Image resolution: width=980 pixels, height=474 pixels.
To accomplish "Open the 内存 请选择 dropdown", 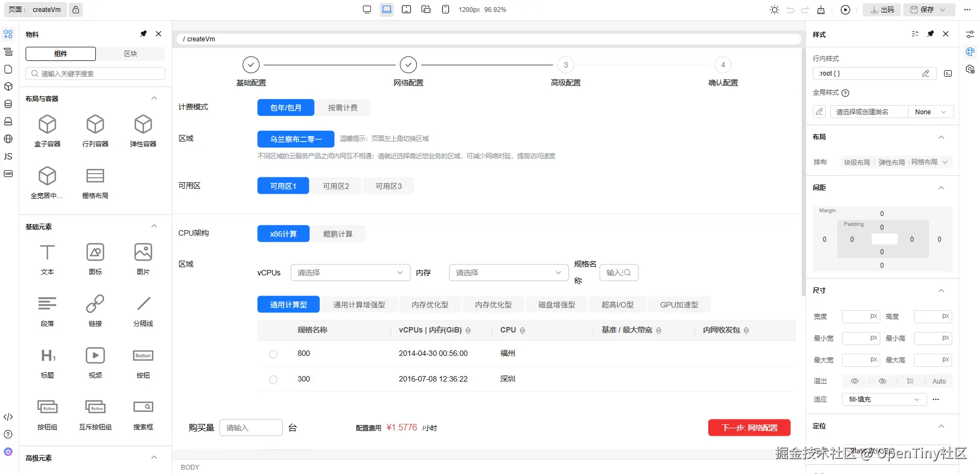I will 509,273.
